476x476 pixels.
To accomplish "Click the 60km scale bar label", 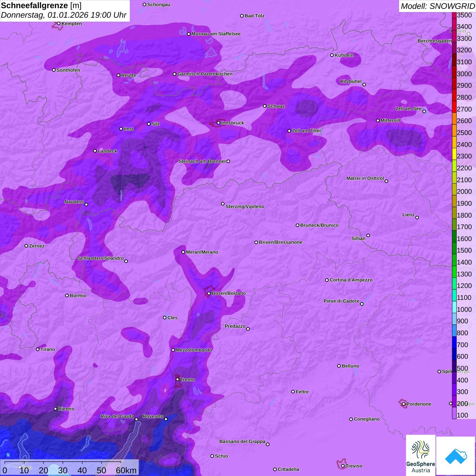I will click(x=126, y=470).
